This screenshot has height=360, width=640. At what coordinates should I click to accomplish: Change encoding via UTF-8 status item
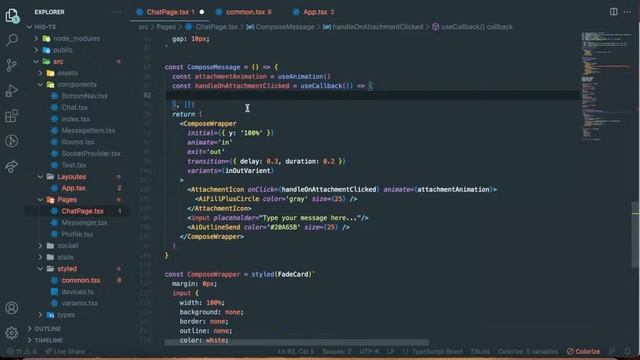369,351
